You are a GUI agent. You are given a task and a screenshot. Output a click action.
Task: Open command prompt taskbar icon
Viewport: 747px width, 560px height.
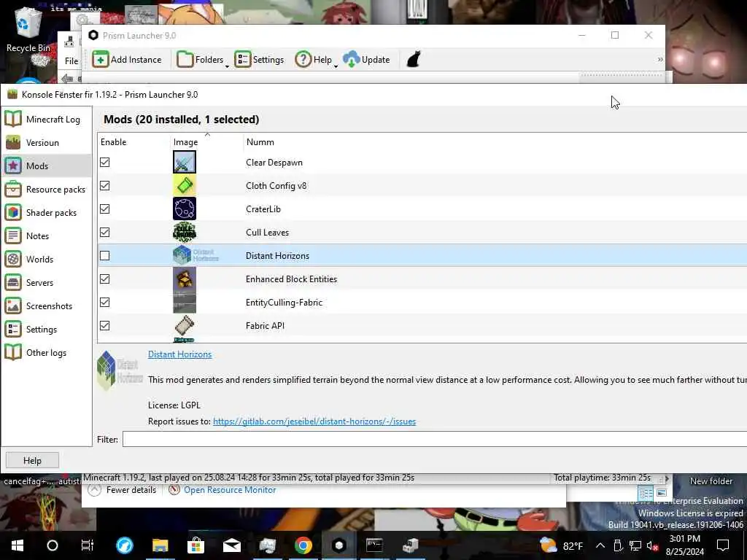click(374, 545)
